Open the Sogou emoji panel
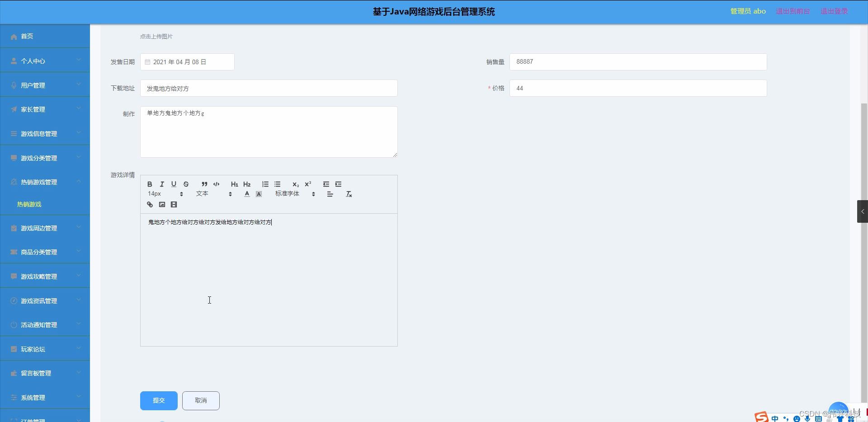Screen dimensions: 868x422 click(x=797, y=419)
